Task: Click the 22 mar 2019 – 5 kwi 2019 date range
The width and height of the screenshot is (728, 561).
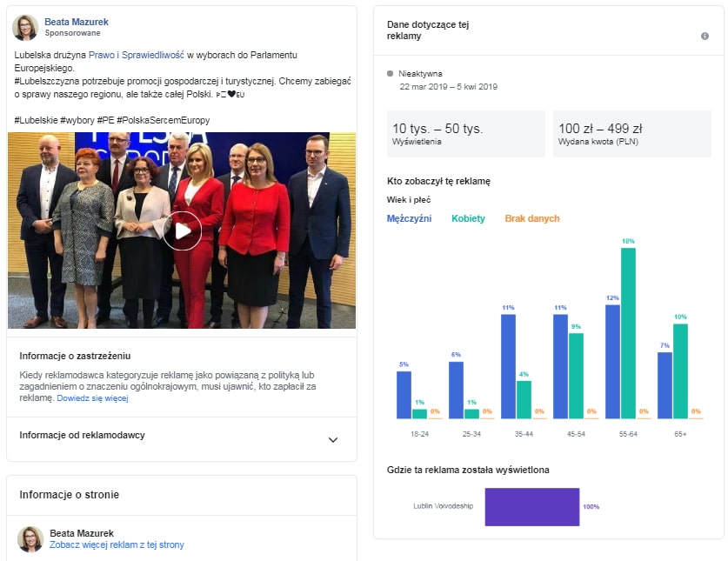Action: tap(449, 86)
